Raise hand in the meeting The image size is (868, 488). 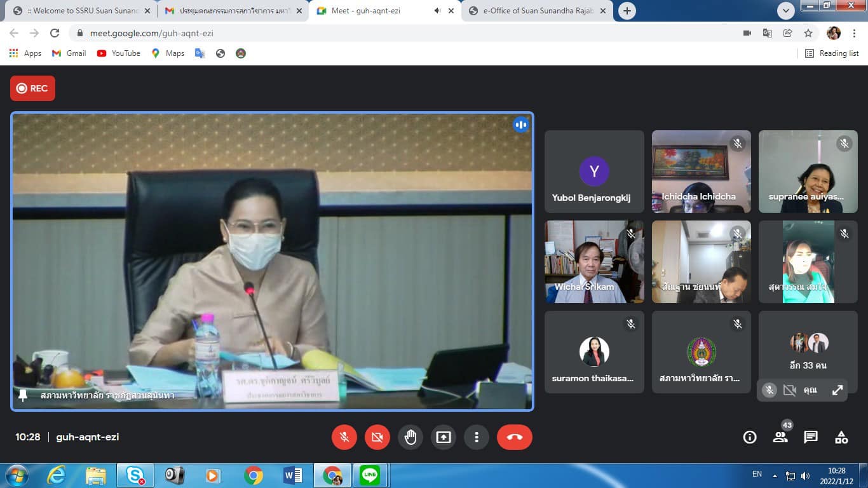click(x=410, y=437)
